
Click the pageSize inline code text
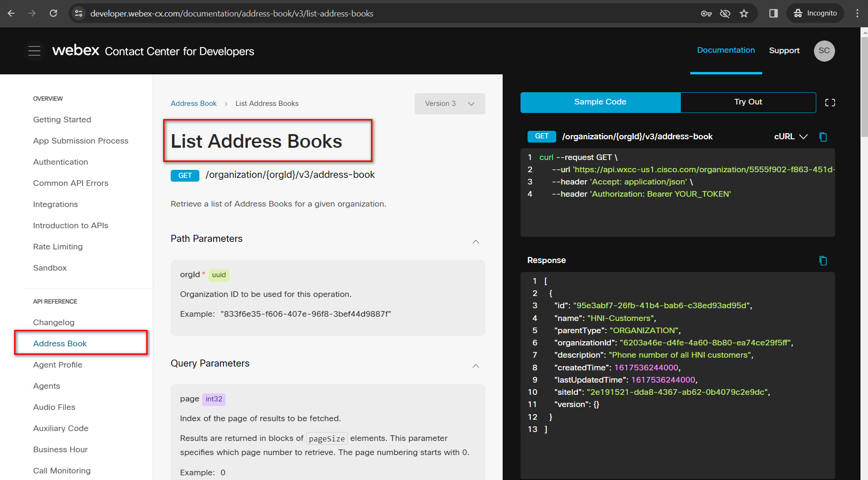click(x=327, y=439)
